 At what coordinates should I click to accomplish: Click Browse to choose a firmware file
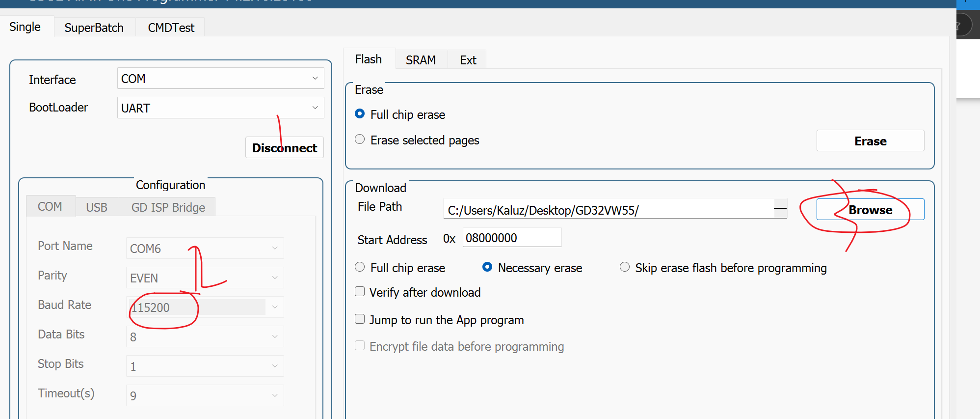pyautogui.click(x=870, y=210)
